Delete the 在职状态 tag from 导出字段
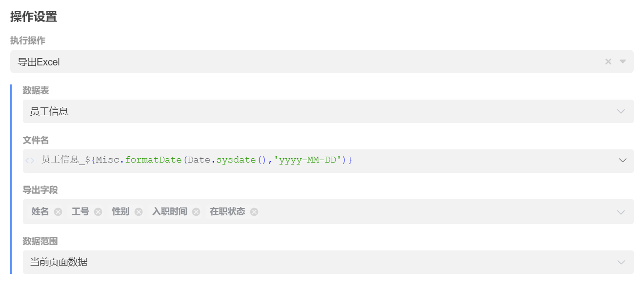The width and height of the screenshot is (644, 288). tap(254, 212)
